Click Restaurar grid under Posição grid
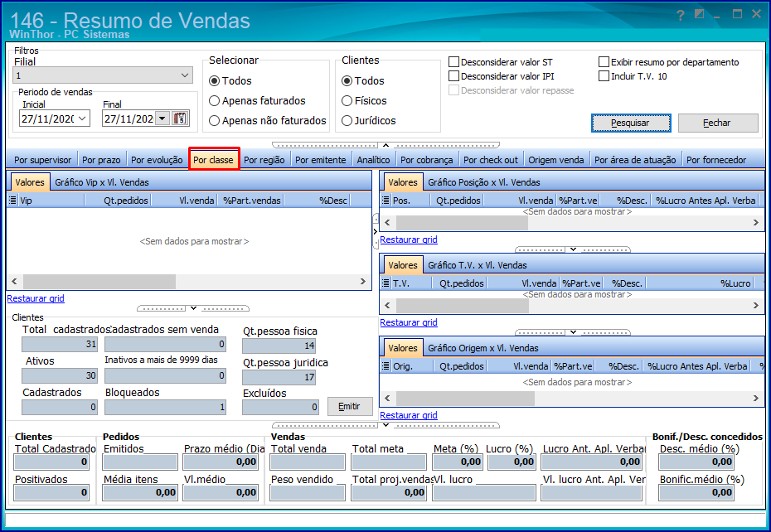771x532 pixels. 409,239
